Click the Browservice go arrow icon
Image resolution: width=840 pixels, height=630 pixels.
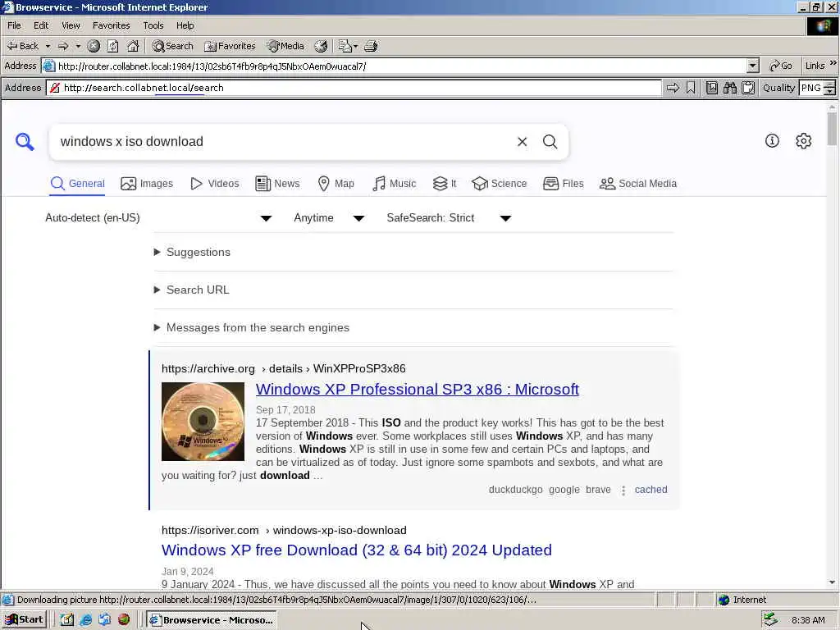pos(673,88)
